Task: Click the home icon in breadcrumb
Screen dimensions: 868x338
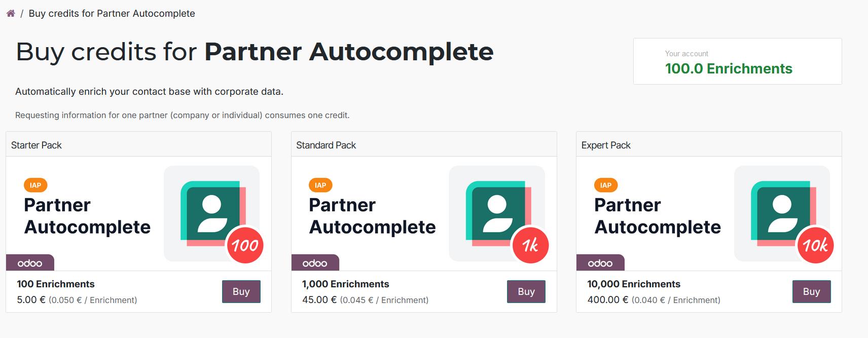Action: (x=11, y=14)
